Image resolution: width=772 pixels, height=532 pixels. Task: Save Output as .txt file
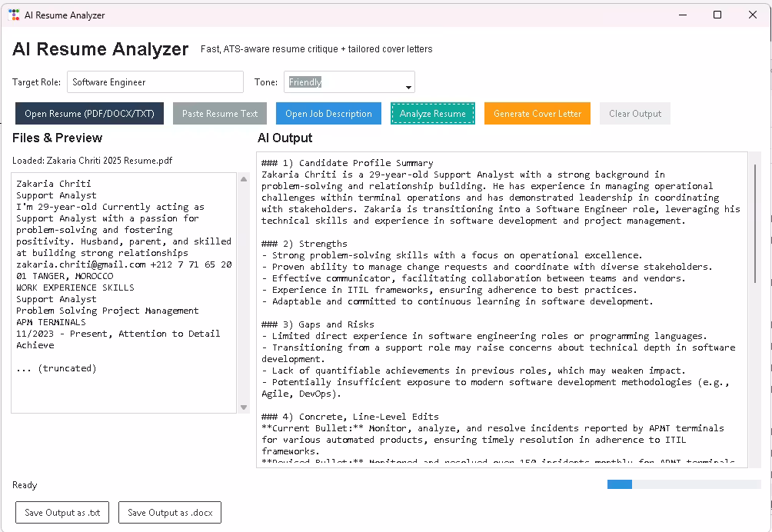pyautogui.click(x=62, y=513)
